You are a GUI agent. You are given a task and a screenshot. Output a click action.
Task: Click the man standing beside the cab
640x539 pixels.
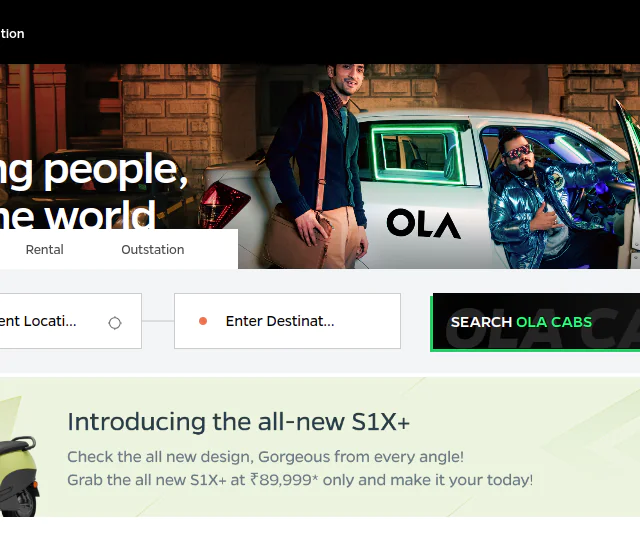click(319, 166)
